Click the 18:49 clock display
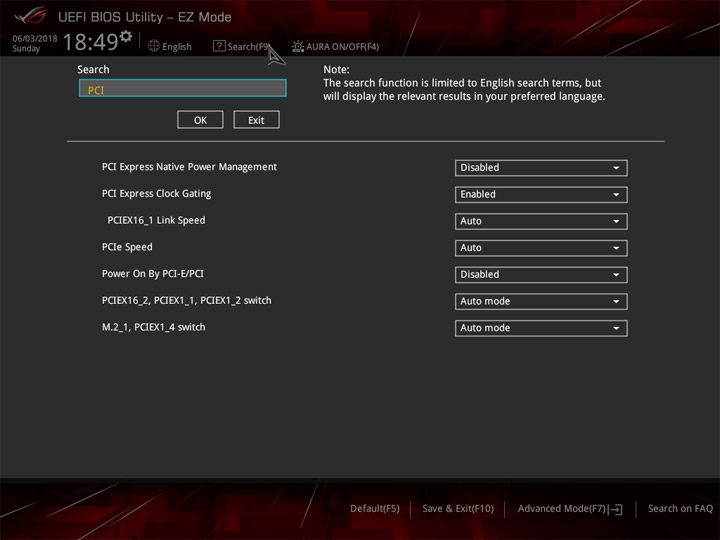Viewport: 720px width, 540px height. click(91, 42)
